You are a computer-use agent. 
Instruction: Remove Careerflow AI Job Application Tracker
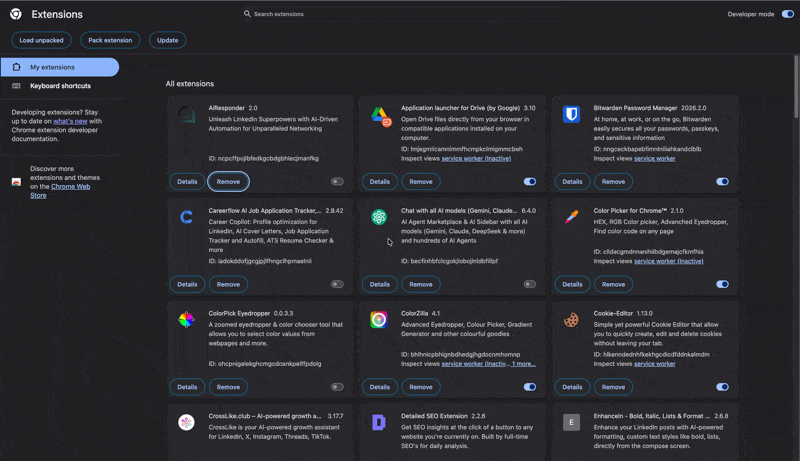point(228,284)
